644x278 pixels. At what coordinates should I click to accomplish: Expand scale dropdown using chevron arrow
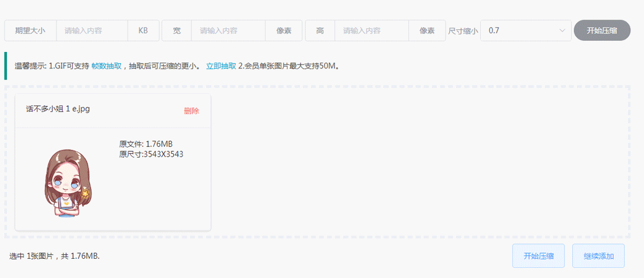[562, 31]
